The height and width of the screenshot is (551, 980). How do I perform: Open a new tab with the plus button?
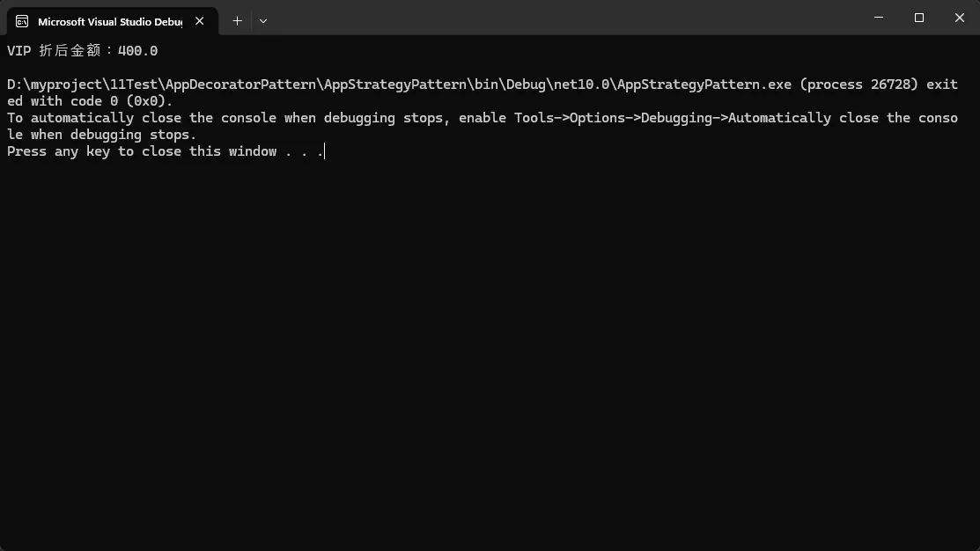[x=237, y=20]
